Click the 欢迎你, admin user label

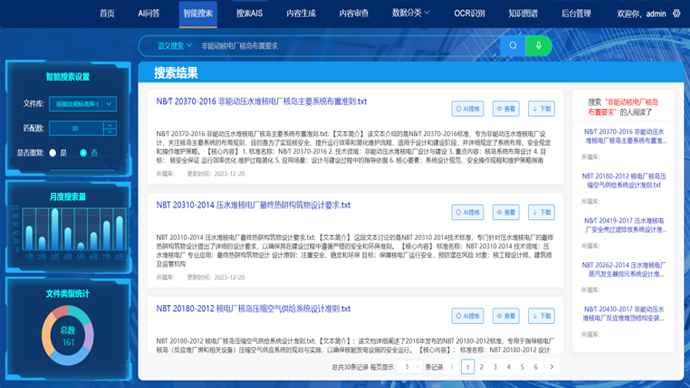(641, 14)
